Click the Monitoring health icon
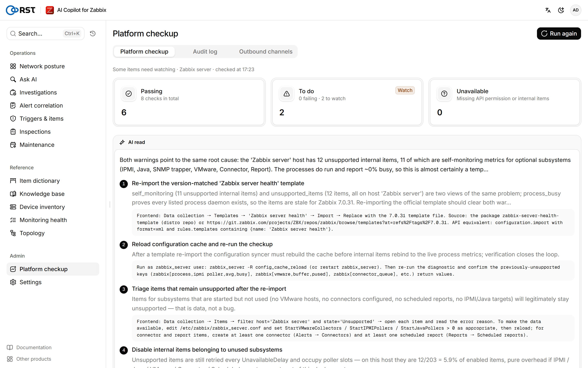This screenshot has width=588, height=368. click(13, 220)
